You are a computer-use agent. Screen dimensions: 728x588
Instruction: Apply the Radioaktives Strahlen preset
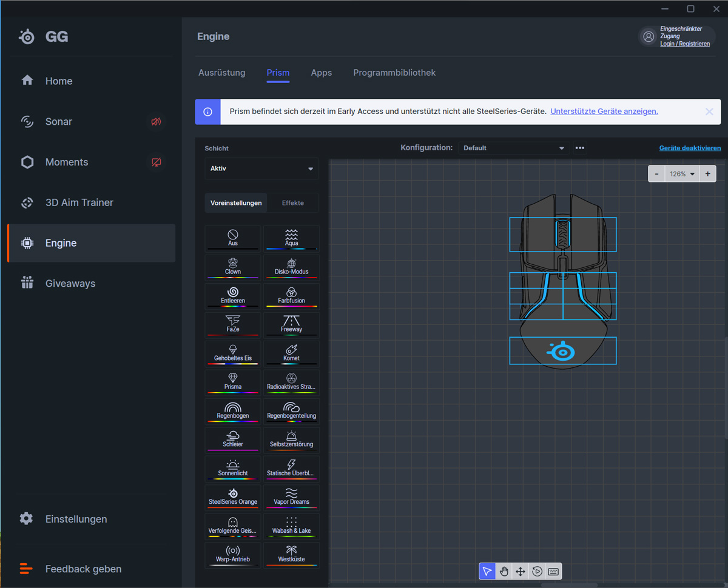(x=291, y=382)
